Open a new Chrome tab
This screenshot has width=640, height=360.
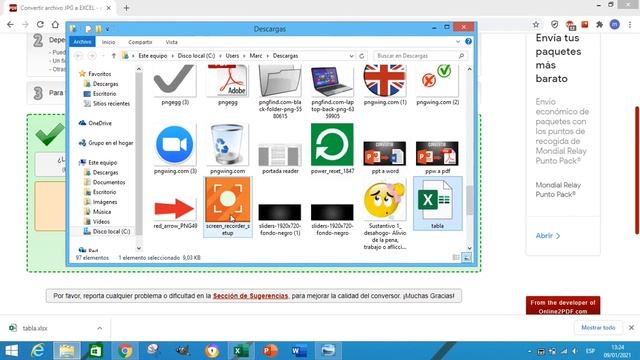126,8
